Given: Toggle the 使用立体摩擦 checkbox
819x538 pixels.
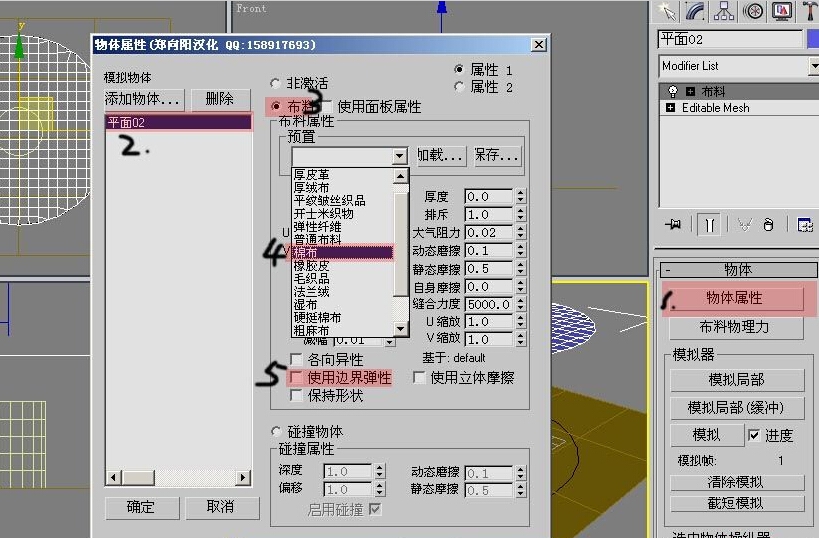Looking at the screenshot, I should [x=419, y=377].
